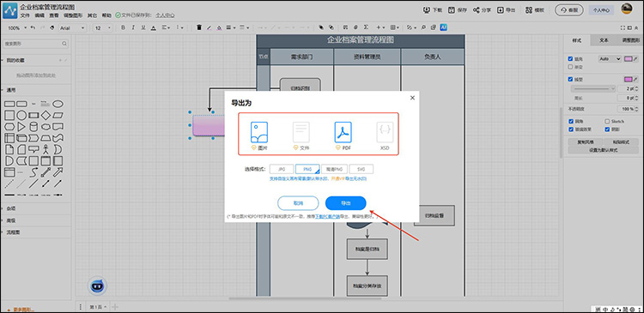
Task: Click the format painter icon
Action: point(52,28)
